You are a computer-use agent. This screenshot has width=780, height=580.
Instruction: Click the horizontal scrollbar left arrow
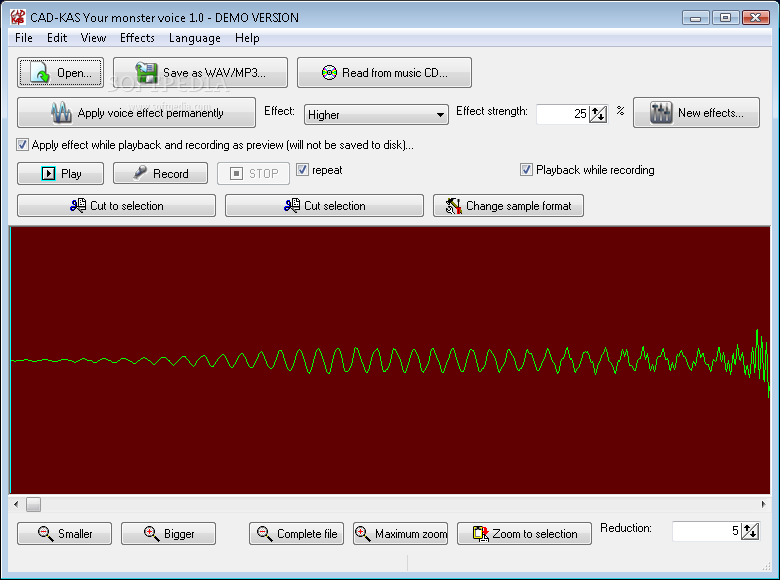16,504
